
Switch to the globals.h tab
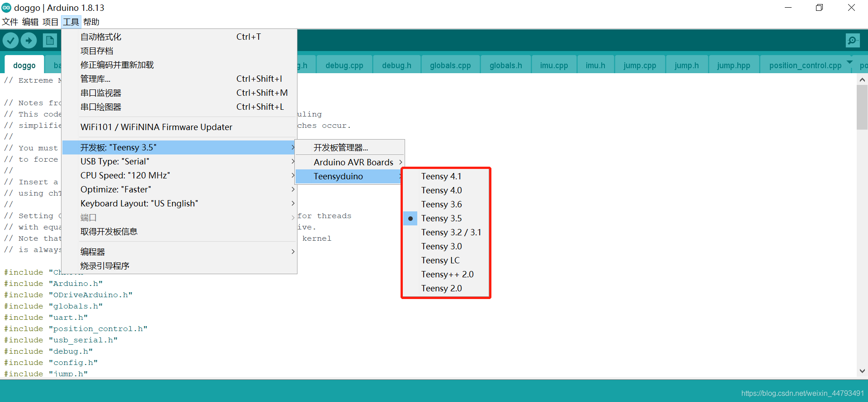505,65
